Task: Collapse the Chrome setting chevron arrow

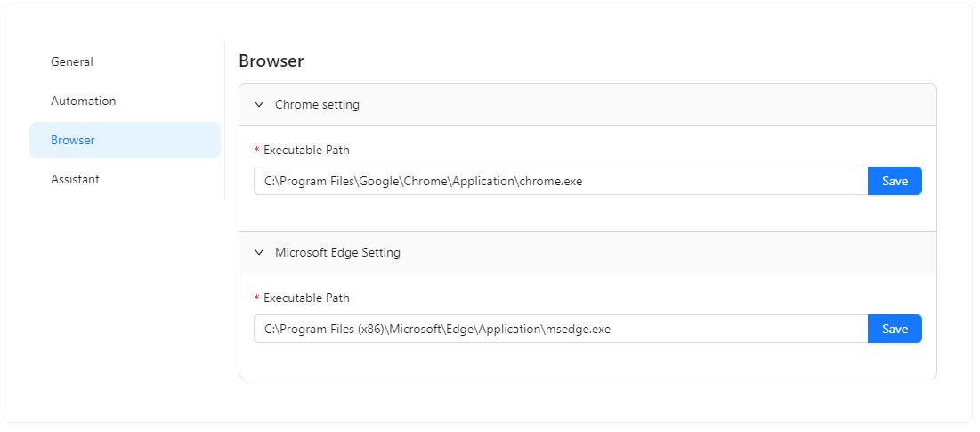Action: click(x=259, y=104)
